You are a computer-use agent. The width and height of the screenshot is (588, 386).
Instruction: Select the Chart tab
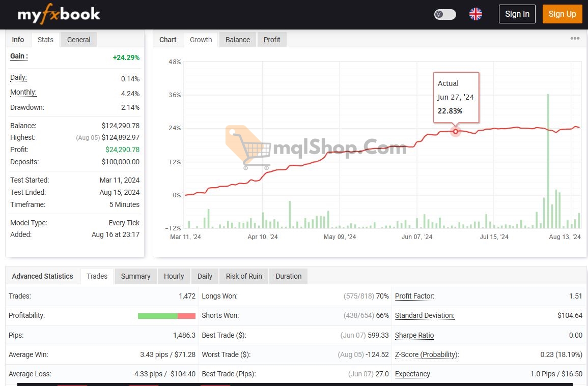click(x=168, y=39)
